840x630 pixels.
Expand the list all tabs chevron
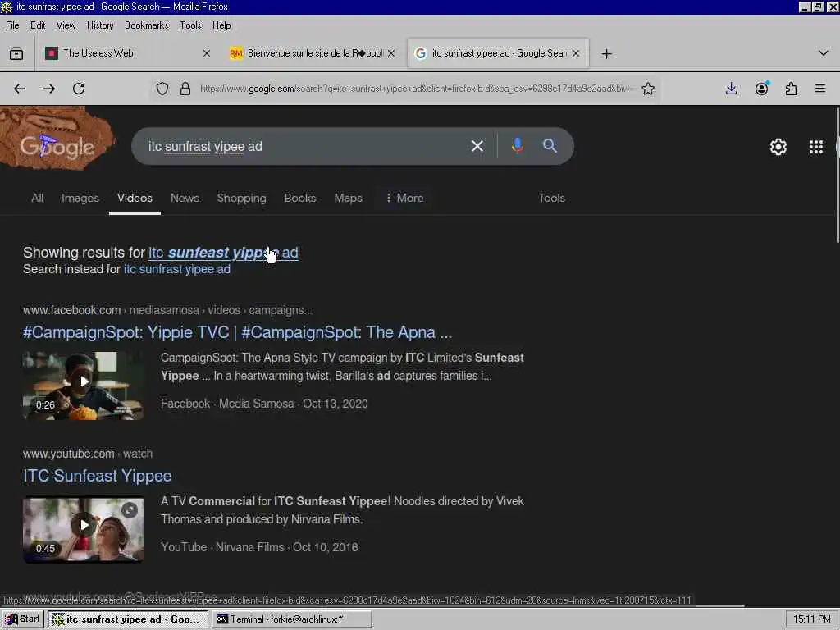pos(824,53)
